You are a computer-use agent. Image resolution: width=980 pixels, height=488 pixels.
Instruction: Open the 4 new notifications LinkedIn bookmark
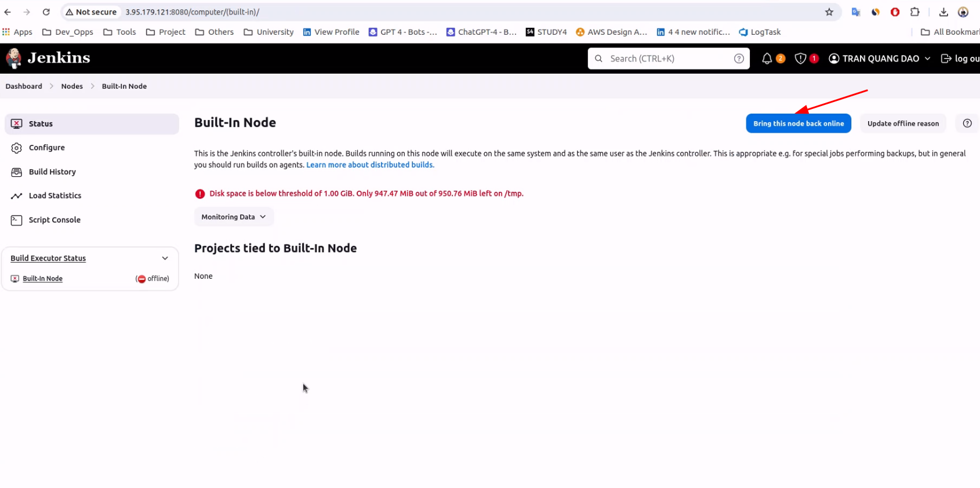[x=693, y=32]
